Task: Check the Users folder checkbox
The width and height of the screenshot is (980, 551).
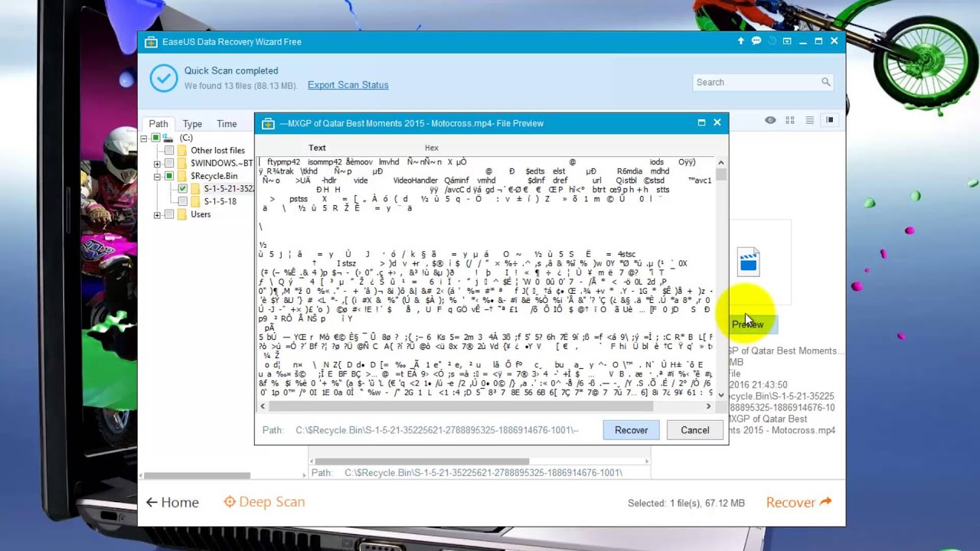Action: 169,214
